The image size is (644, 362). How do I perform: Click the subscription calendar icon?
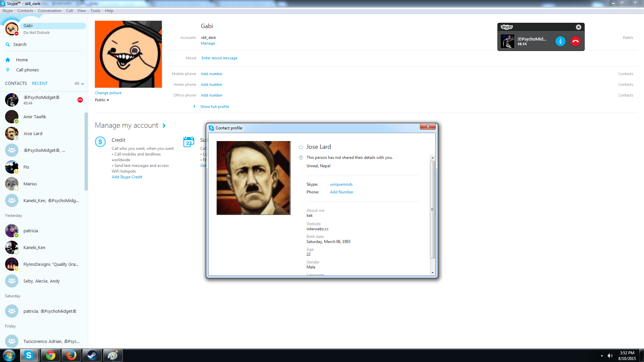[x=189, y=142]
